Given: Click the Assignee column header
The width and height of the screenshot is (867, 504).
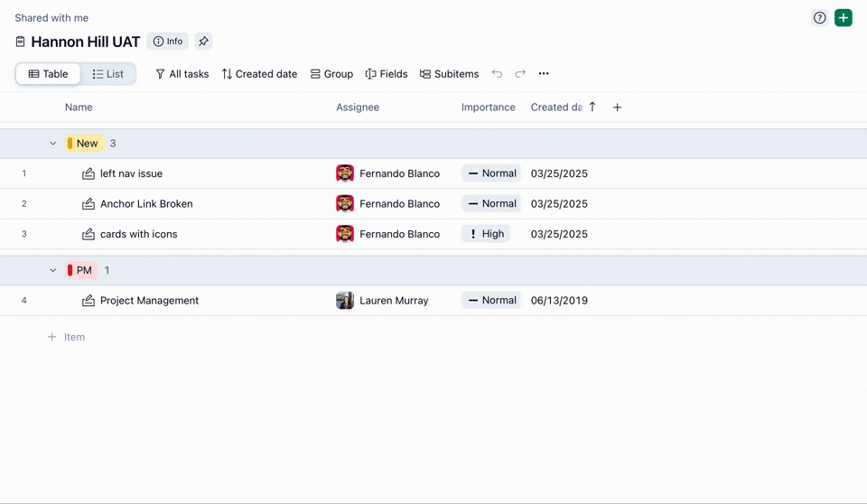Looking at the screenshot, I should [358, 107].
